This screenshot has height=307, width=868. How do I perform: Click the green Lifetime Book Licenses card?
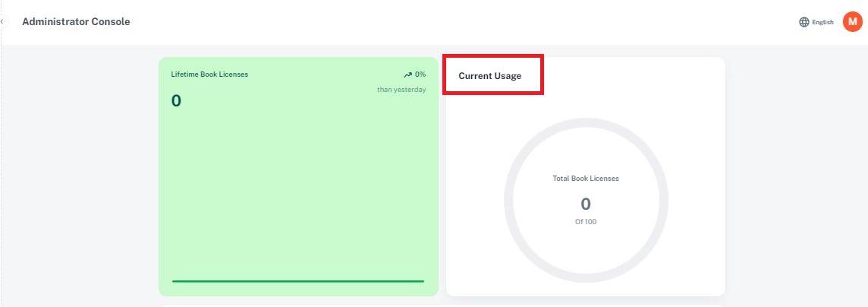coord(297,190)
